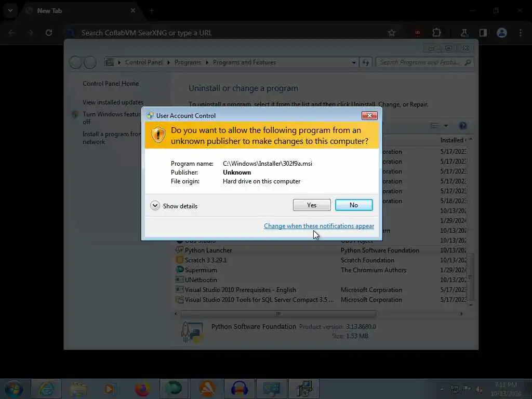Select UNetbootin in programs list

point(201,280)
